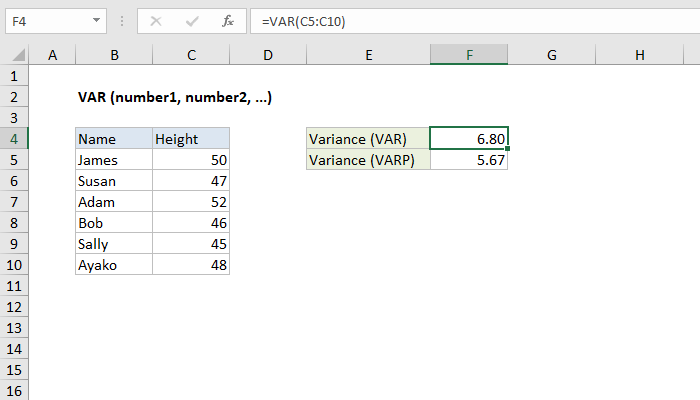Select the cell containing 'Susan'
The image size is (700, 400).
(114, 181)
